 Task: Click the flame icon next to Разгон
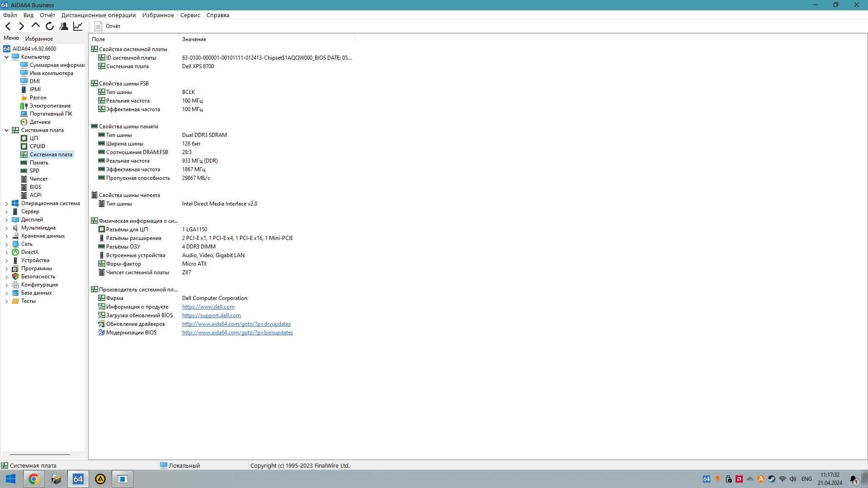point(24,98)
